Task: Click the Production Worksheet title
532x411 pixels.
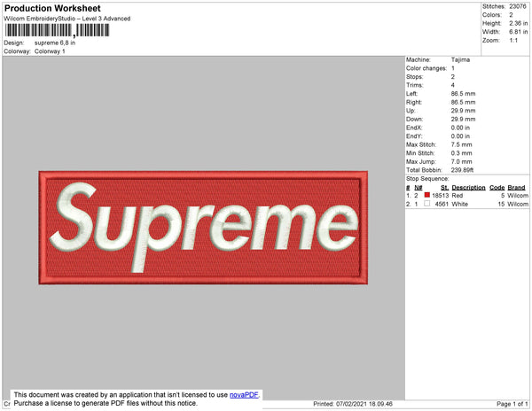Action: point(52,9)
